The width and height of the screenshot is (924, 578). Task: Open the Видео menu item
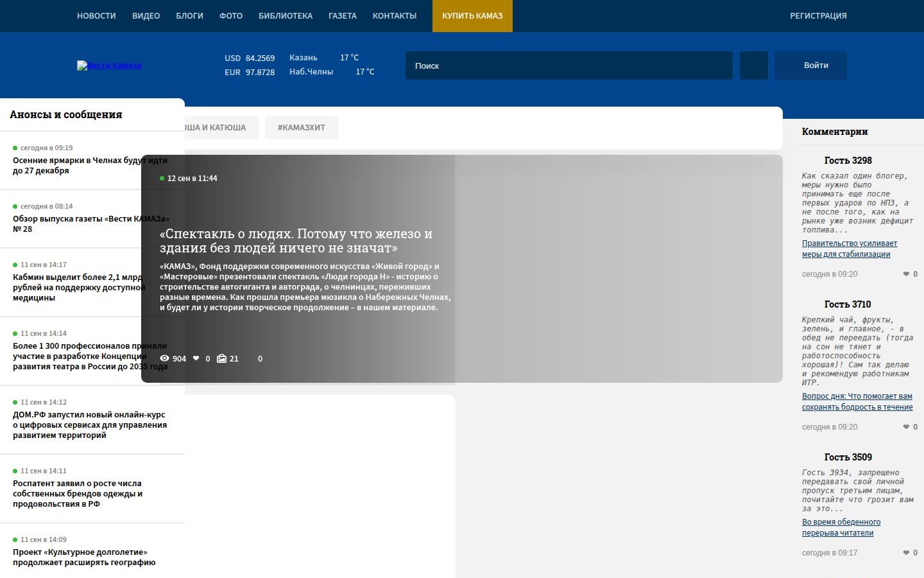click(x=146, y=16)
